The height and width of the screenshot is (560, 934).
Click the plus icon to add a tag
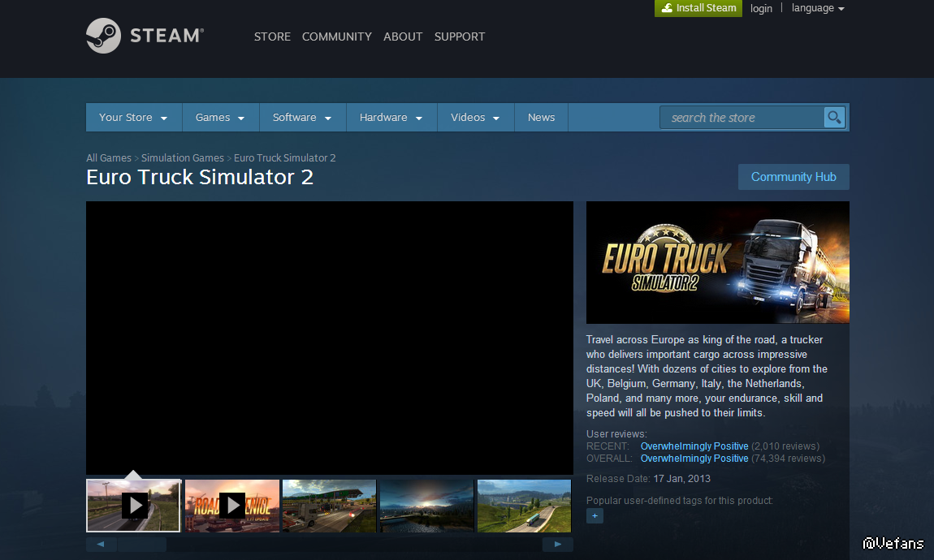tap(595, 515)
